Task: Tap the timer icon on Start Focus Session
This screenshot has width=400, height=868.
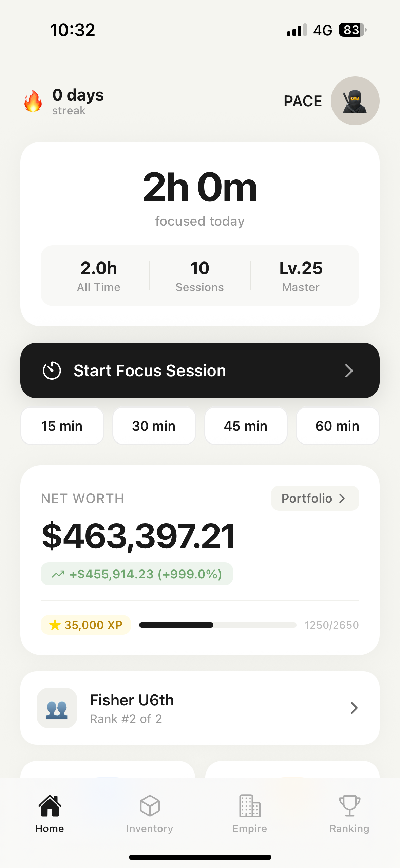Action: [x=52, y=370]
